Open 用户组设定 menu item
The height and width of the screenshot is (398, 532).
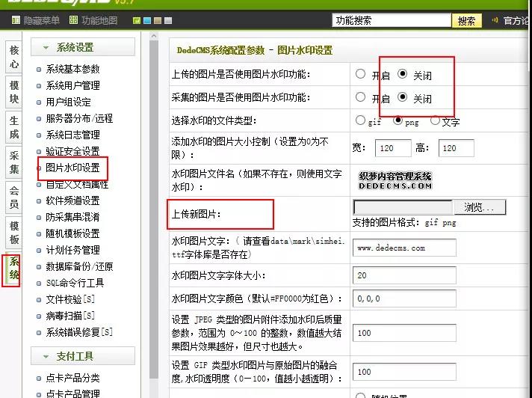[68, 102]
